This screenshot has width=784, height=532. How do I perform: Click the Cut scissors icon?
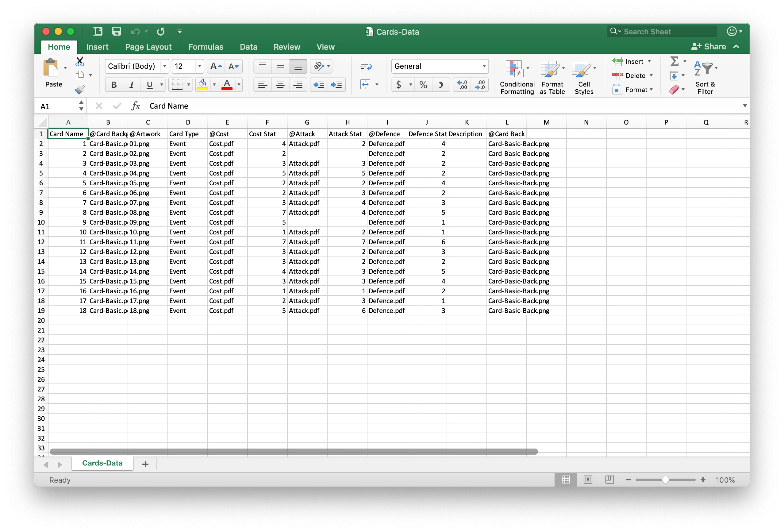(80, 61)
